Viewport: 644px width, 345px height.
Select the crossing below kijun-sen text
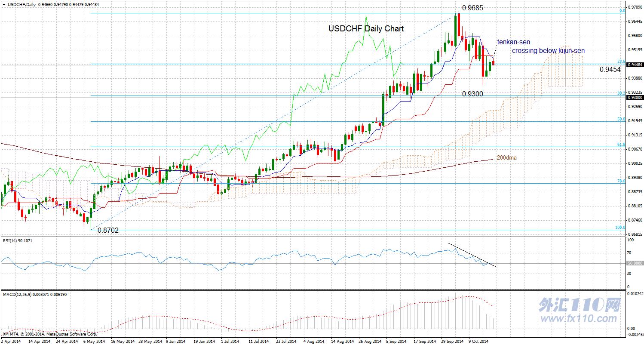click(548, 51)
